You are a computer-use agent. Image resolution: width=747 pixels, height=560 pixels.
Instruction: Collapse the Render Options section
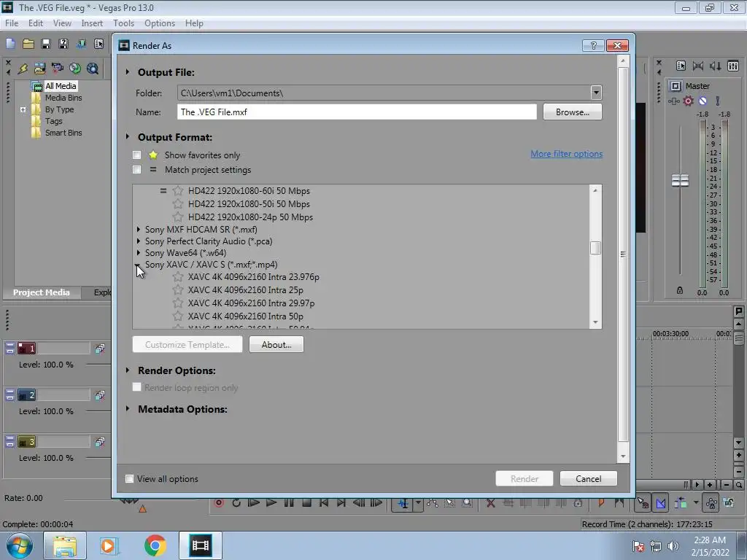[x=127, y=370]
